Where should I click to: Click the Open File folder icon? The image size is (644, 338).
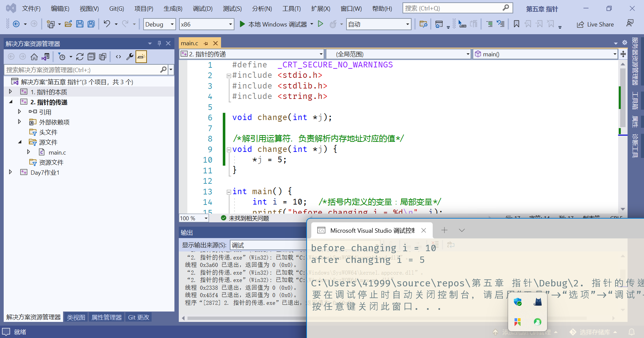(68, 24)
